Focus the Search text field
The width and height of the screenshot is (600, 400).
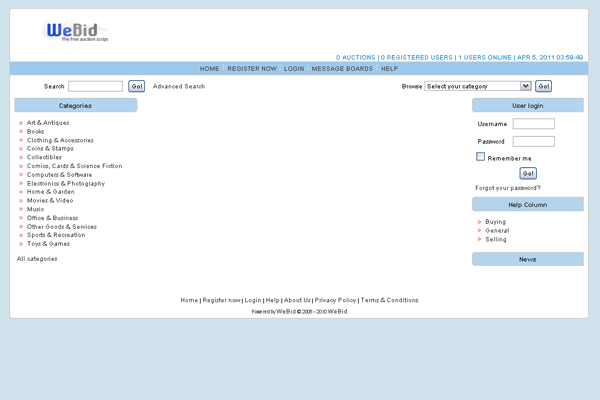(x=95, y=87)
